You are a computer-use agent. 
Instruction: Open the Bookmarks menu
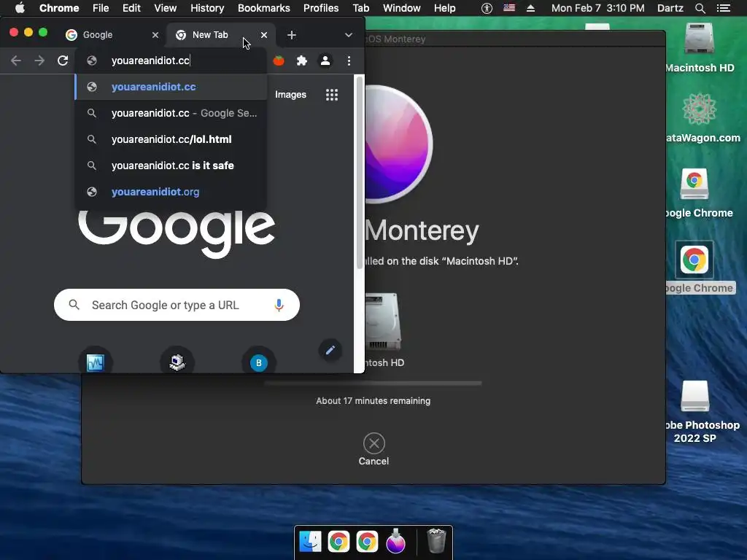coord(264,8)
